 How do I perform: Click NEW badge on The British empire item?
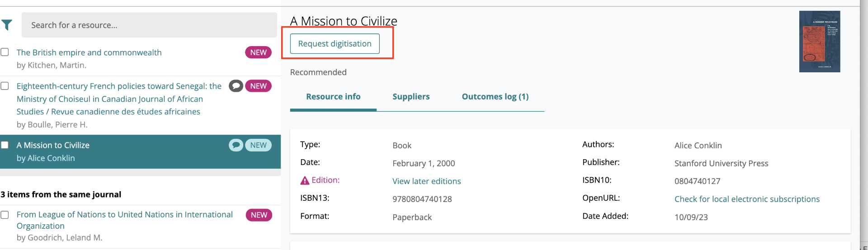(259, 52)
